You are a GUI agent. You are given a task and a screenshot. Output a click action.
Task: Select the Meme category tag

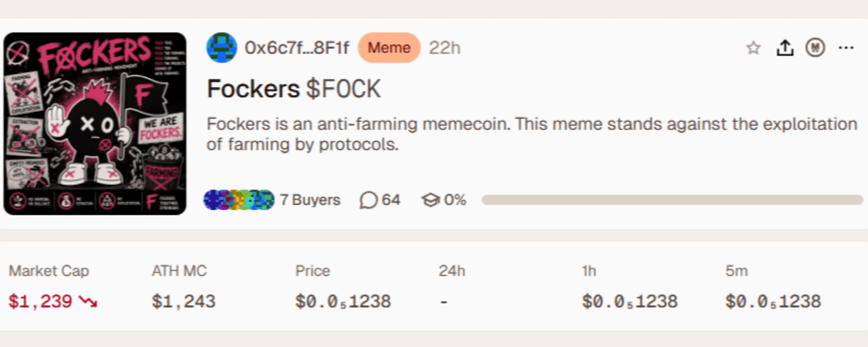389,47
